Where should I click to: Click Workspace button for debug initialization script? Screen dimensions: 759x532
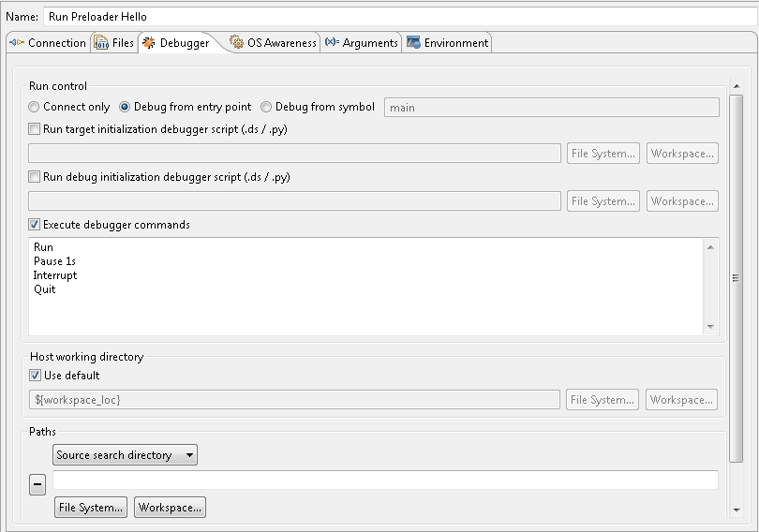(682, 201)
